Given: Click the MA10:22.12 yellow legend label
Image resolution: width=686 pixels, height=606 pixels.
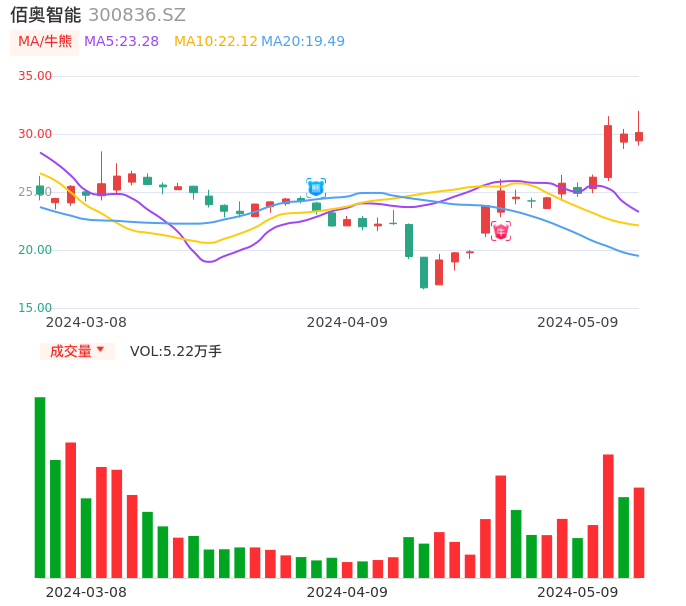Looking at the screenshot, I should 215,41.
